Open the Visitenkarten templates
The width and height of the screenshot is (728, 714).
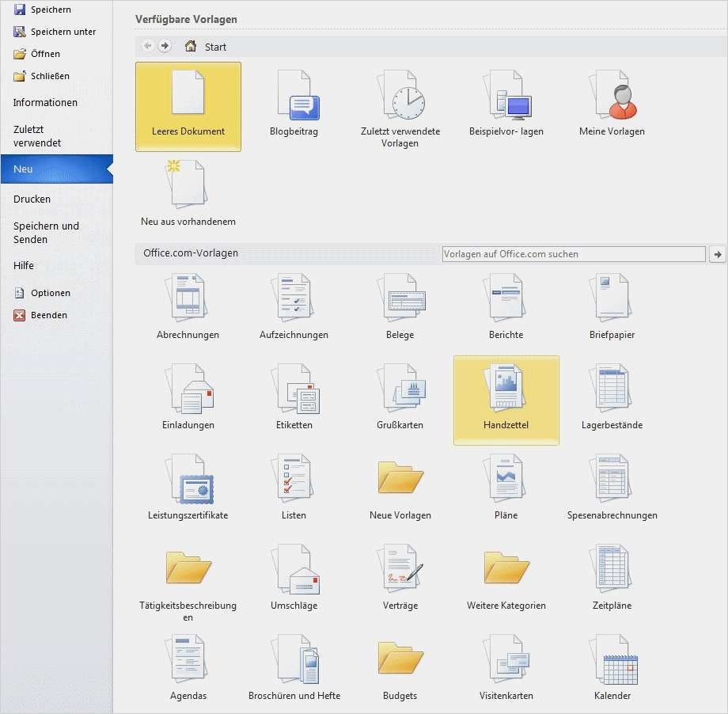[x=506, y=667]
